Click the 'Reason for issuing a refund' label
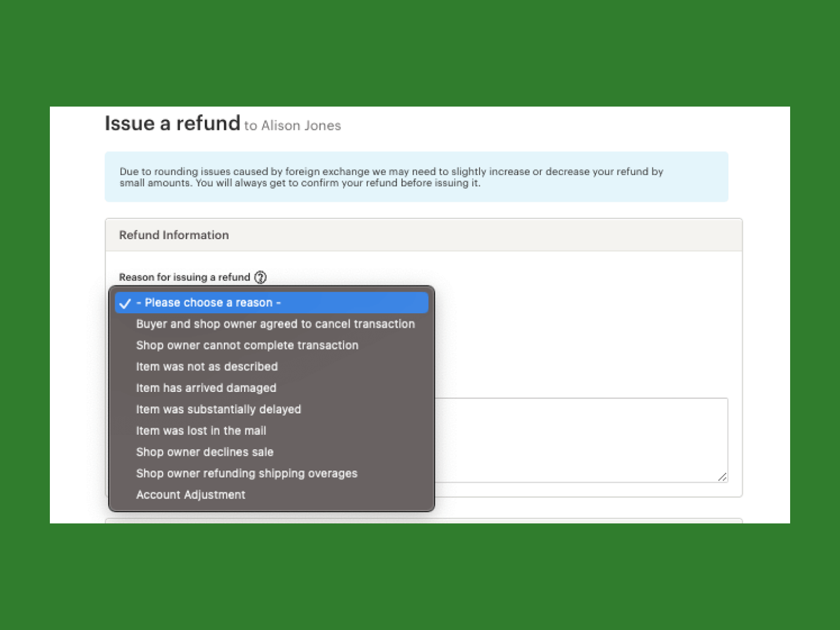This screenshot has width=840, height=630. click(x=184, y=277)
